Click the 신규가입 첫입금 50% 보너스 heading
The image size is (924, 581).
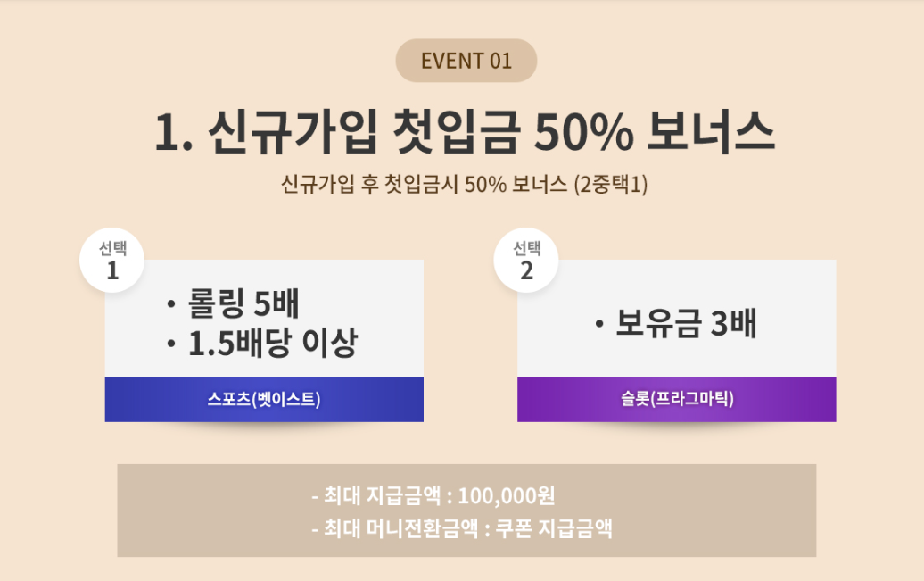pyautogui.click(x=464, y=133)
